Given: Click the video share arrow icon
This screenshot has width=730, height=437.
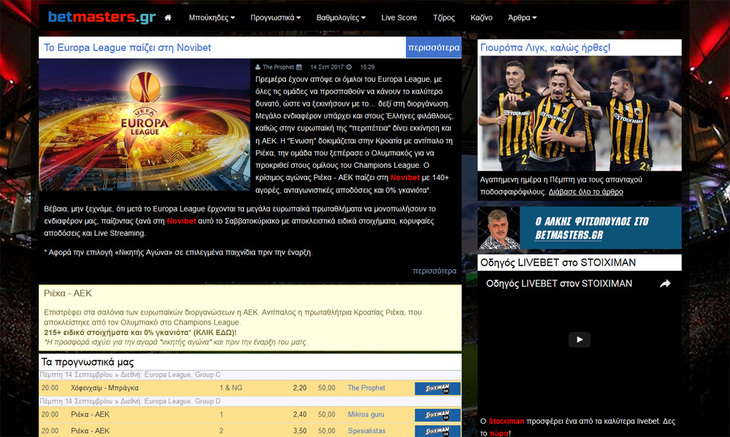Looking at the screenshot, I should [663, 284].
